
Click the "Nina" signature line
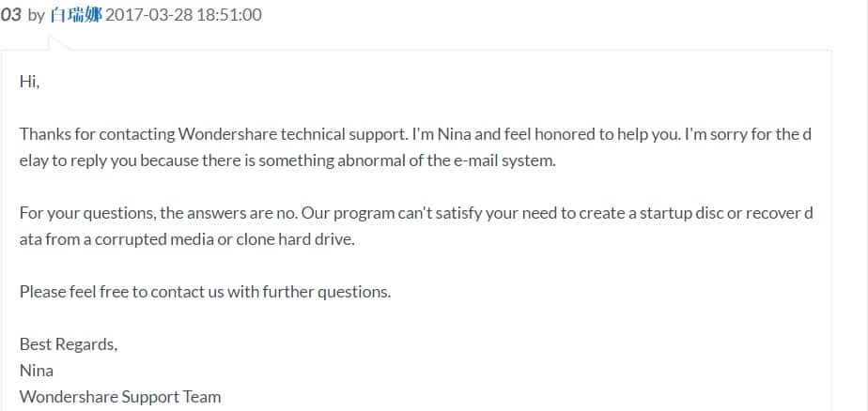coord(36,370)
